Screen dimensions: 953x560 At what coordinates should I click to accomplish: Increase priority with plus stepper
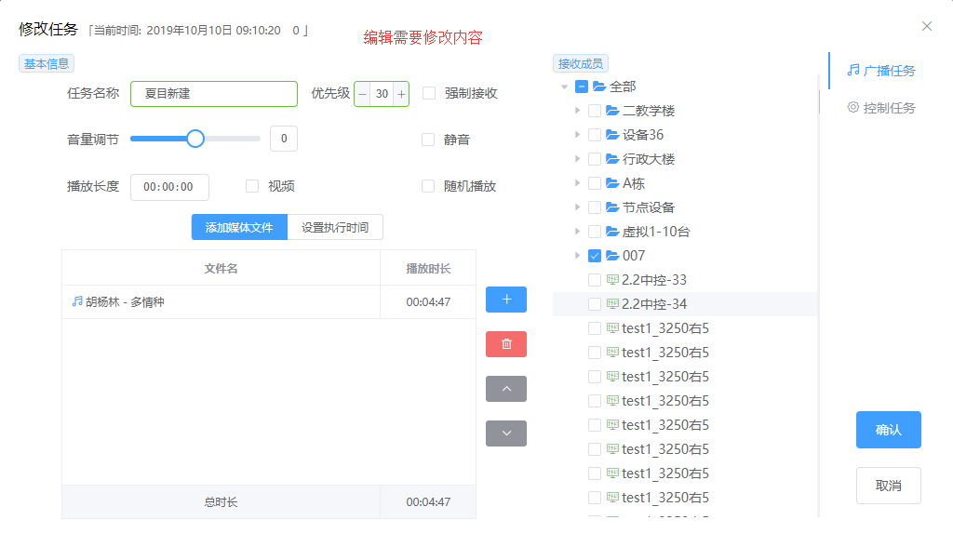[401, 94]
